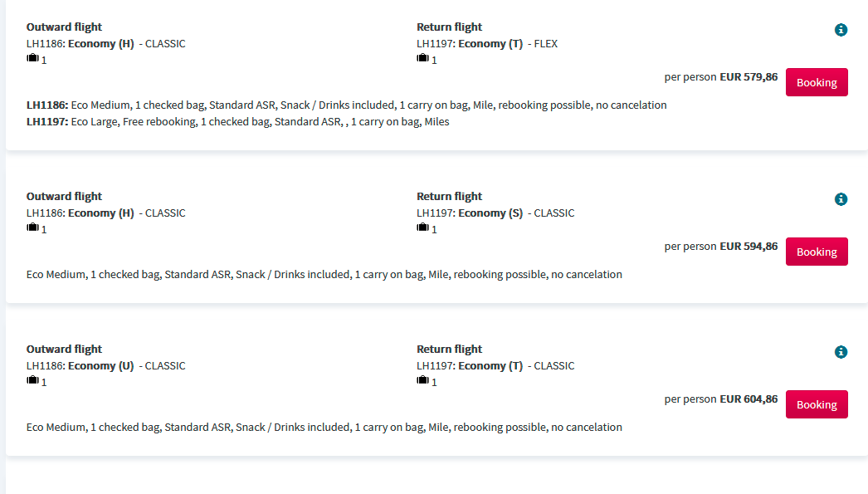Book the EUR 604,86 flight offer
Image resolution: width=868 pixels, height=494 pixels.
click(x=817, y=405)
